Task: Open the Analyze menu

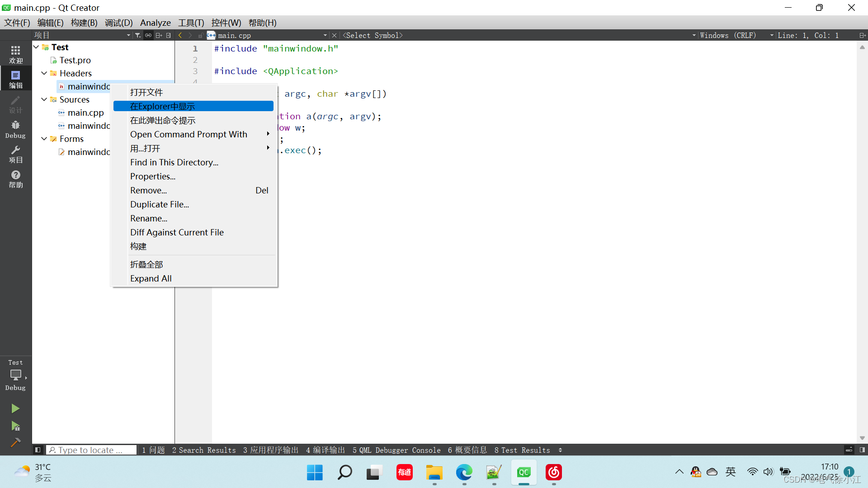Action: tap(155, 23)
